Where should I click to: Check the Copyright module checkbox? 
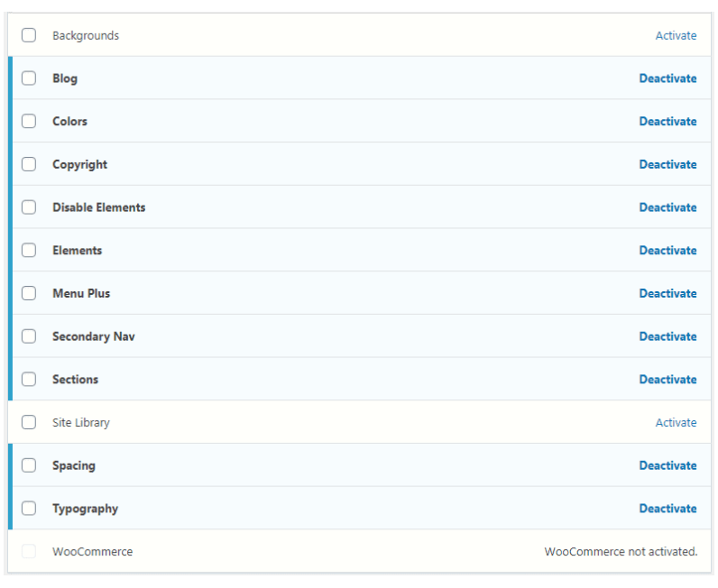pos(29,164)
